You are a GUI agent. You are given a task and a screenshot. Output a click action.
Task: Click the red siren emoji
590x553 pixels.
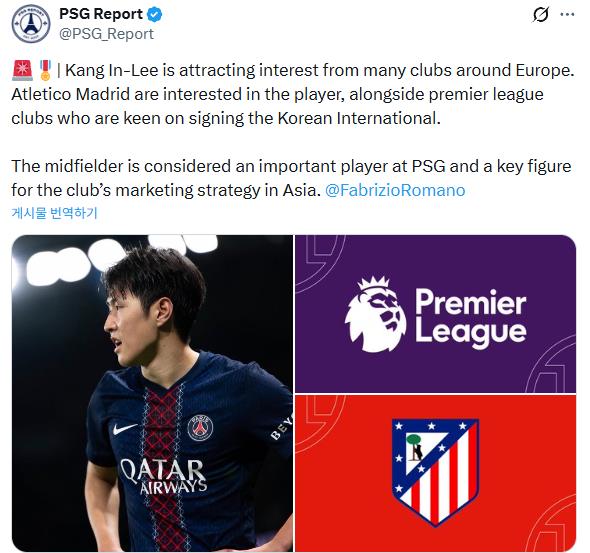pos(23,70)
